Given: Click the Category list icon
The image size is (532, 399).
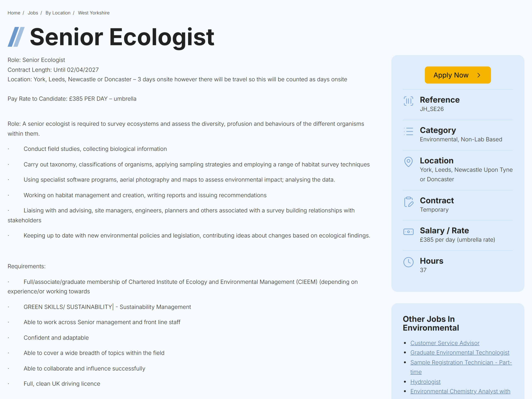Looking at the screenshot, I should click(408, 131).
